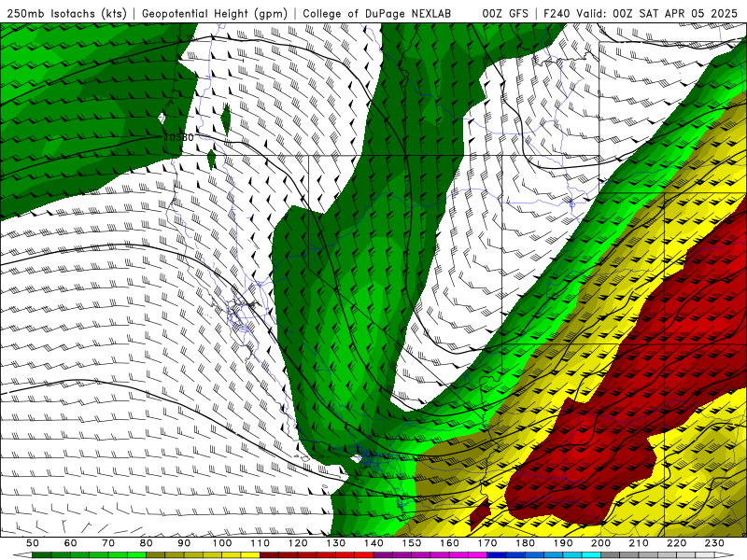Click the 60 knot scale label
The width and height of the screenshot is (747, 560).
click(71, 543)
